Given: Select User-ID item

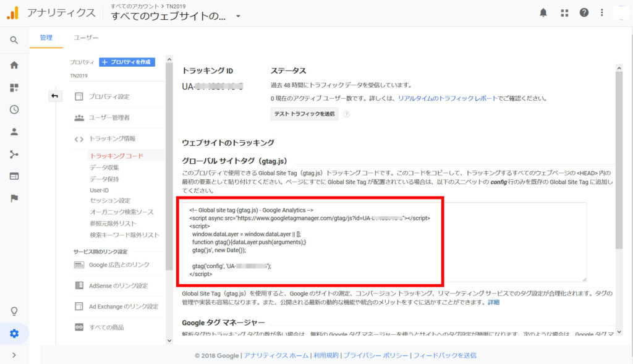Looking at the screenshot, I should pos(100,190).
